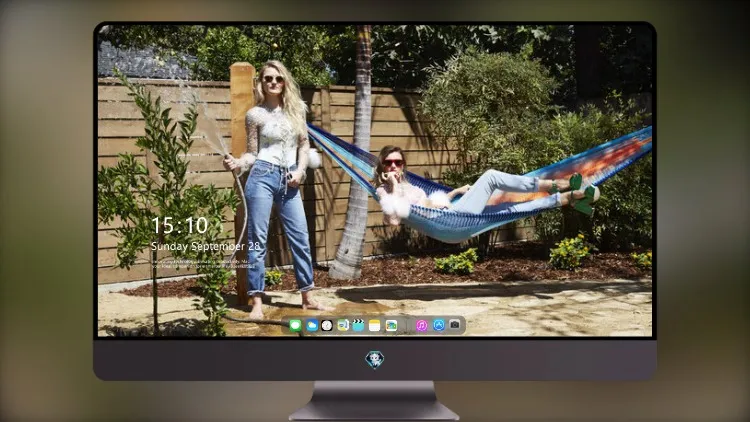Click the date 'Sunday September 28'
Image resolution: width=750 pixels, height=422 pixels.
206,246
